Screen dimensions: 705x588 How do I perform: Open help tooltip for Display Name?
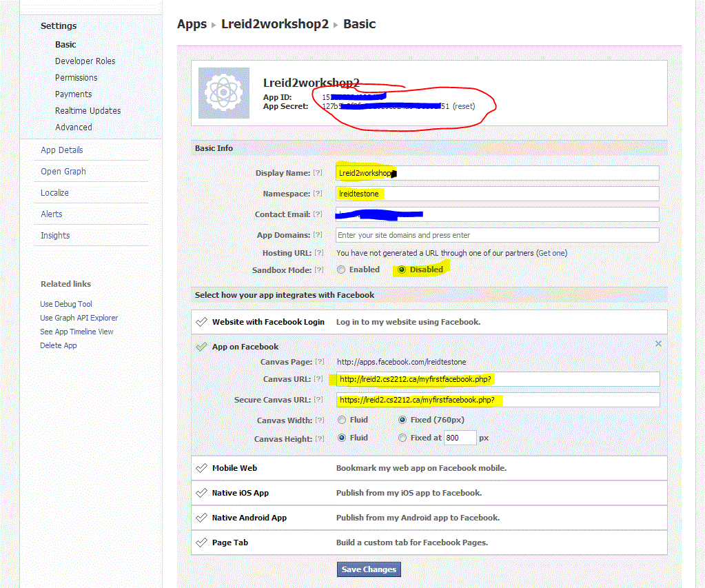point(318,173)
